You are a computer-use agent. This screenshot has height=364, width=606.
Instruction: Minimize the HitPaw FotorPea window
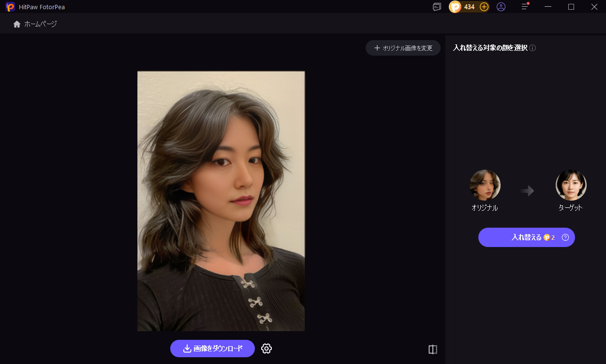tap(548, 7)
